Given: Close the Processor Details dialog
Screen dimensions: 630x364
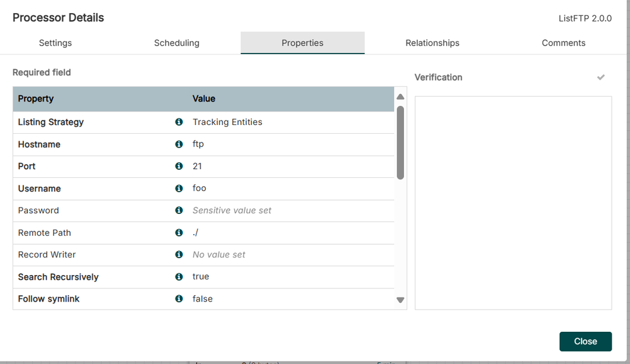Looking at the screenshot, I should (585, 341).
